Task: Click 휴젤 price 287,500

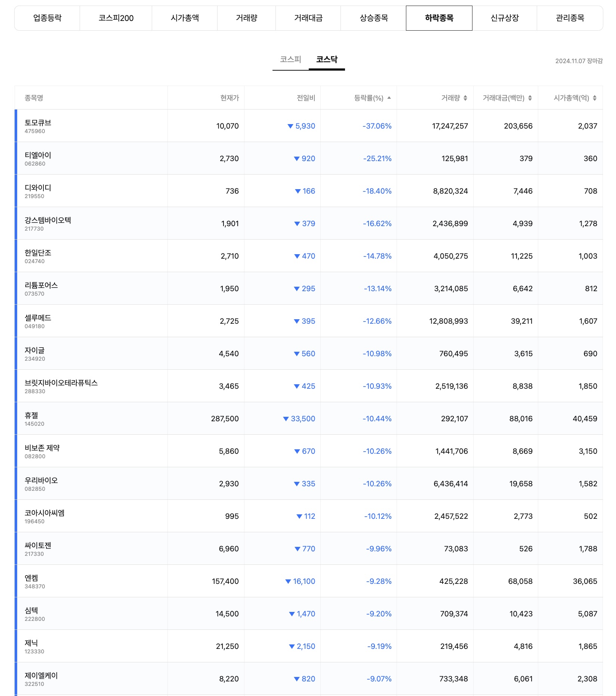Action: click(x=225, y=419)
